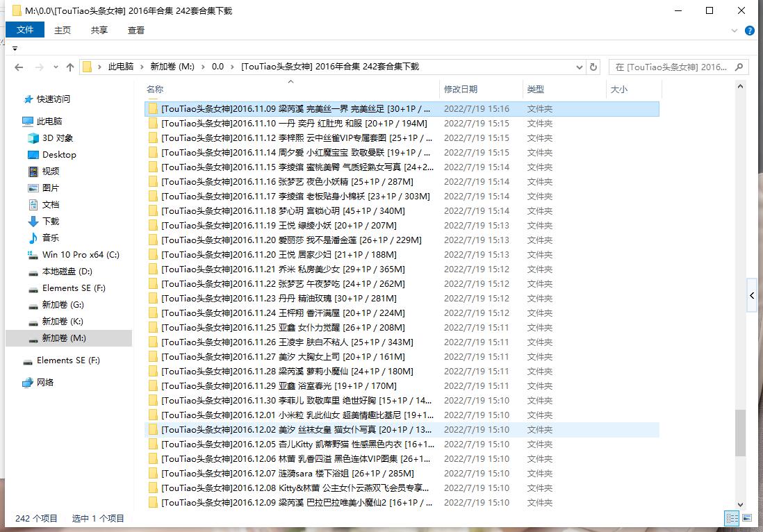Click the Back navigation arrow
763x532 pixels.
pos(19,67)
